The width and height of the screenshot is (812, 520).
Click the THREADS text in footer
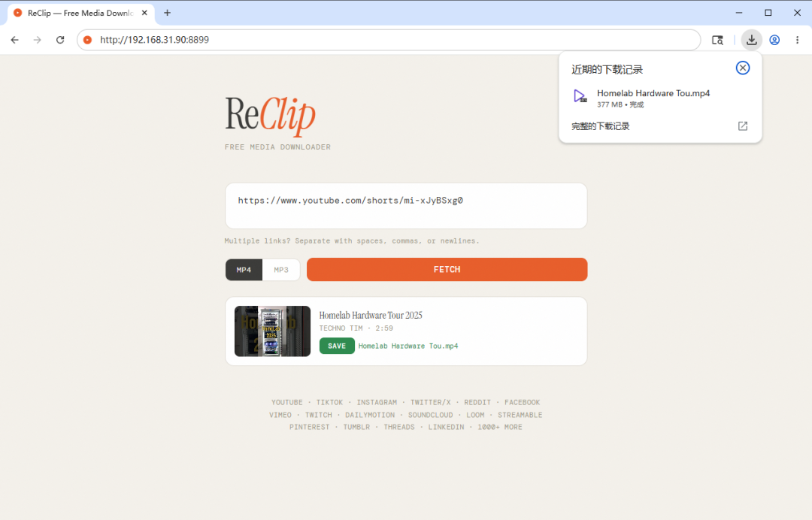(x=398, y=427)
